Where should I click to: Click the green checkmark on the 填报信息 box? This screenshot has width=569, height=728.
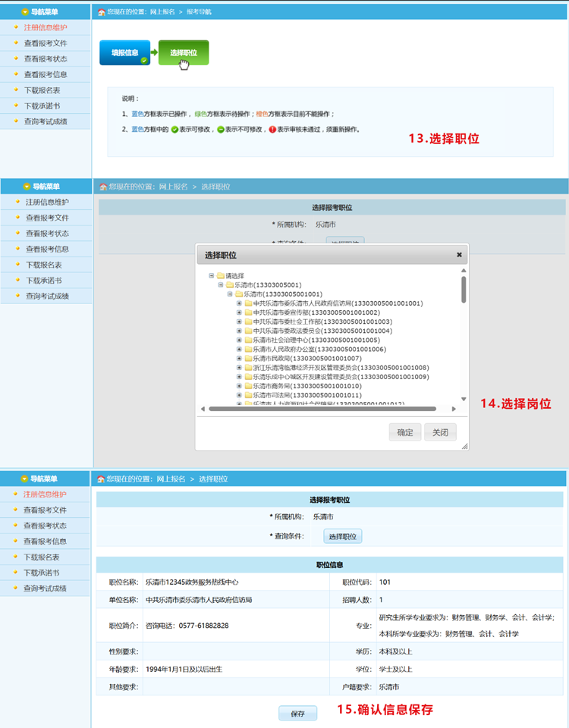click(144, 60)
